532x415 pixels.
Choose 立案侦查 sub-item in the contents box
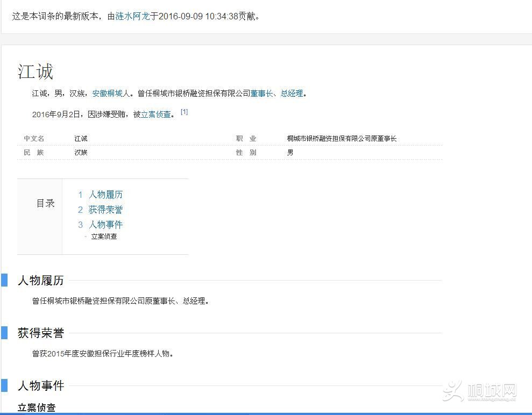pyautogui.click(x=104, y=237)
